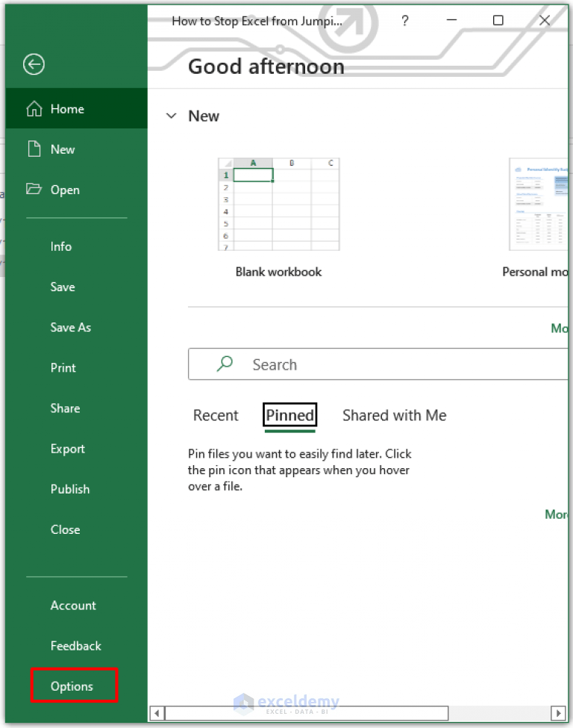
Task: Click Publish in the sidebar
Action: [x=69, y=489]
